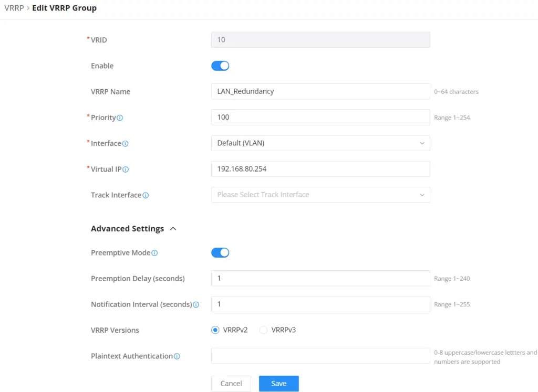Open the Notification Interval info icon
This screenshot has height=392, width=538.
click(x=196, y=304)
